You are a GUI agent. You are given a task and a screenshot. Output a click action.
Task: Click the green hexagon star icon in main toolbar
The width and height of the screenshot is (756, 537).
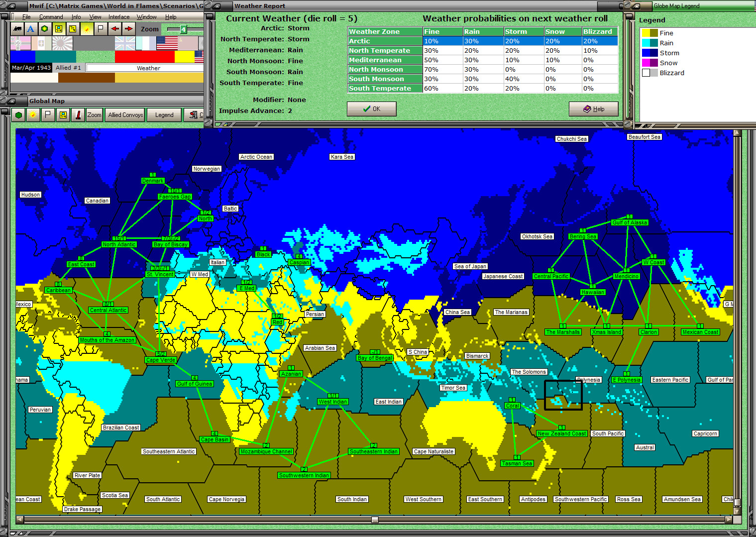tap(45, 29)
